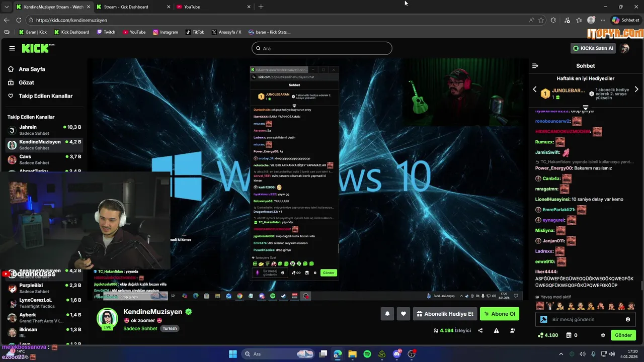Open the read aloud icon in address bar
This screenshot has height=362, width=644.
[532, 20]
